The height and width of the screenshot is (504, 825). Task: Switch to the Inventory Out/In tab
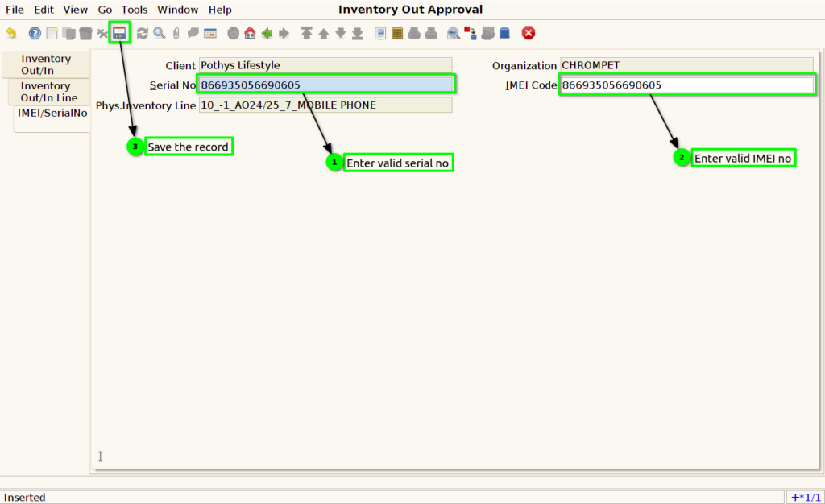point(46,64)
